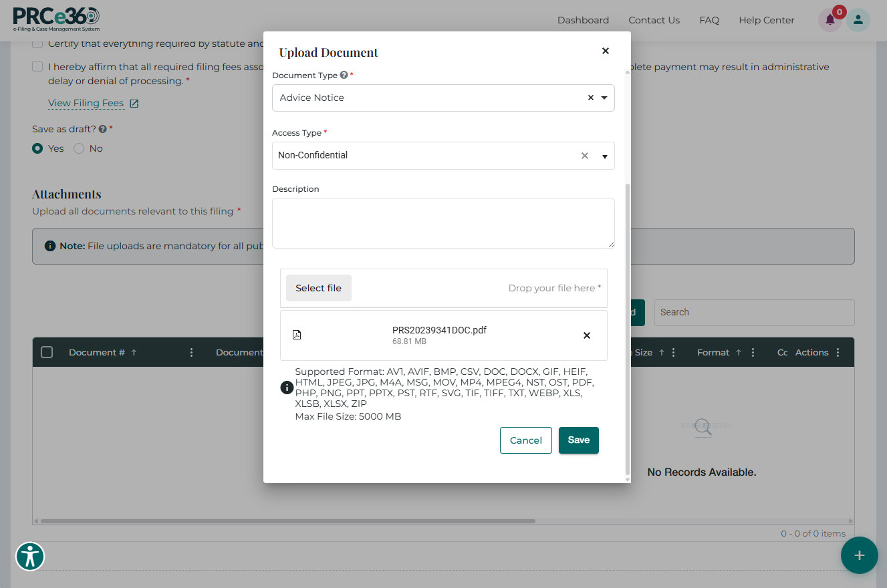Open the FAQ page
The width and height of the screenshot is (887, 588).
coord(709,20)
